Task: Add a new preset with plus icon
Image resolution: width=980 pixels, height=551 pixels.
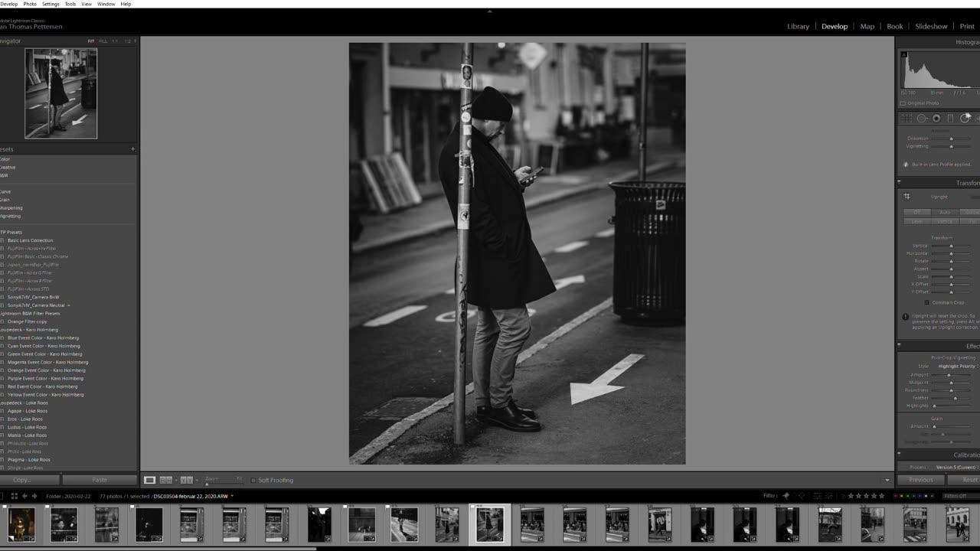Action: pyautogui.click(x=132, y=149)
